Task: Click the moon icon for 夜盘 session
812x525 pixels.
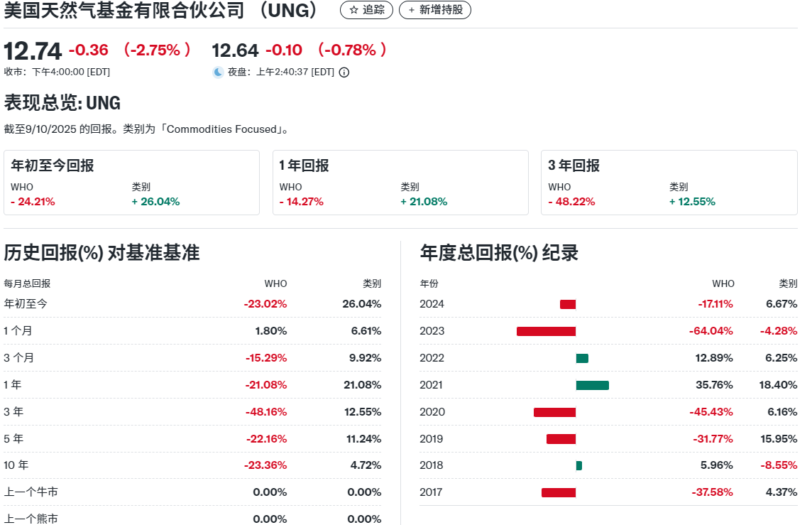Action: pos(218,72)
